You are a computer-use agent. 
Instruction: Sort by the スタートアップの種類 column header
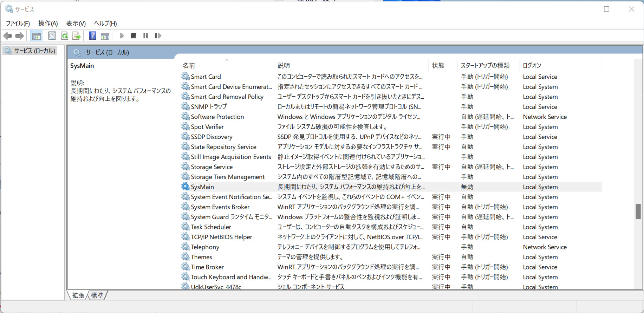pos(489,65)
